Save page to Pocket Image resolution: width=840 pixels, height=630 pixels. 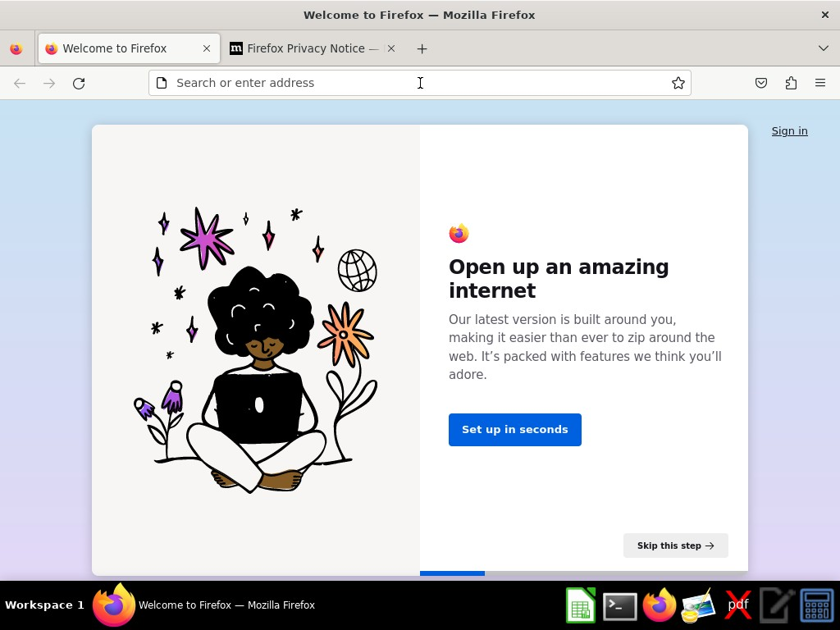pos(761,83)
